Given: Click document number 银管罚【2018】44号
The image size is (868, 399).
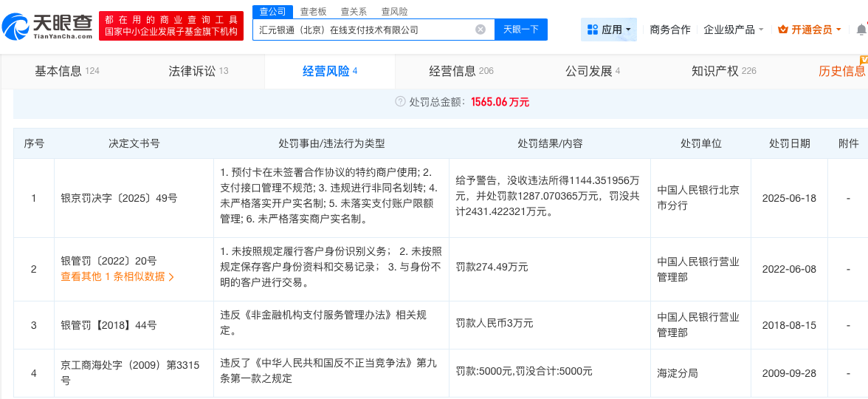Looking at the screenshot, I should pyautogui.click(x=108, y=325).
